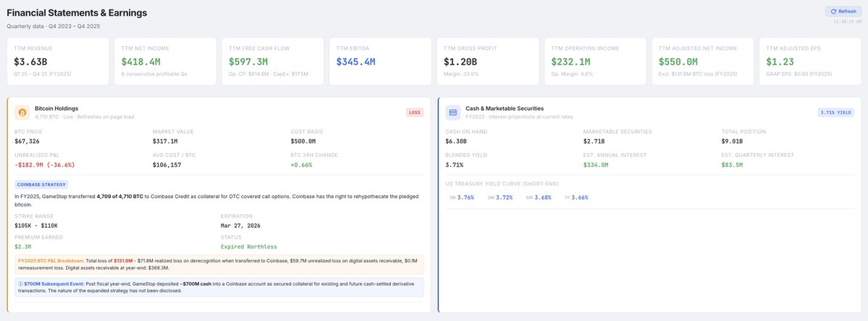Click the FY2025 BTC P&L Breakdown heading
868x321 pixels.
click(51, 260)
